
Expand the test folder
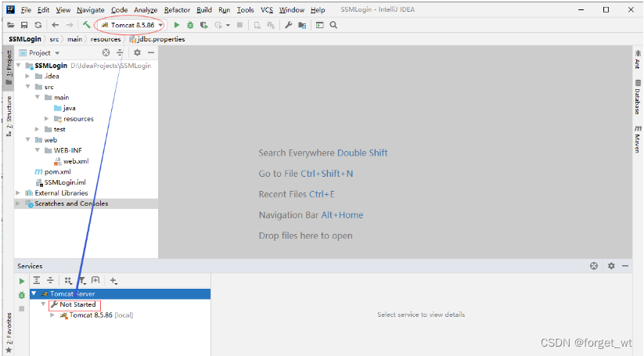coord(37,129)
